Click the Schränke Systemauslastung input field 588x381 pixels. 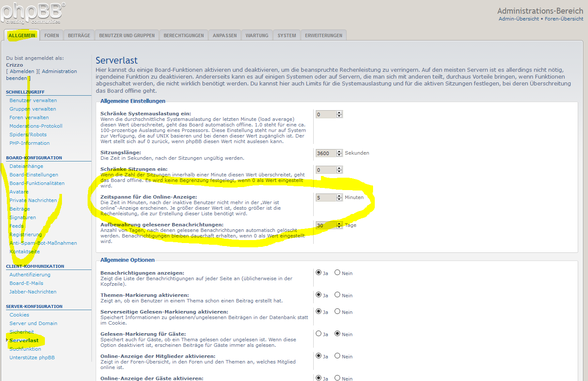326,114
